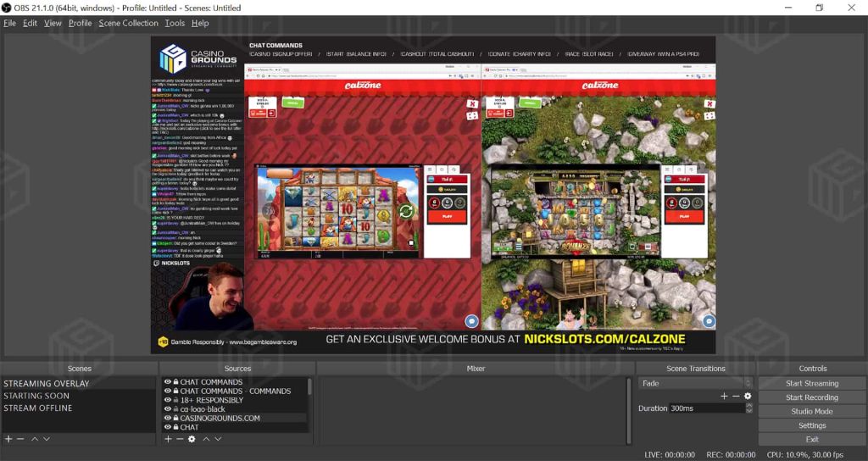Open the File menu
This screenshot has height=461, width=868.
[x=9, y=23]
